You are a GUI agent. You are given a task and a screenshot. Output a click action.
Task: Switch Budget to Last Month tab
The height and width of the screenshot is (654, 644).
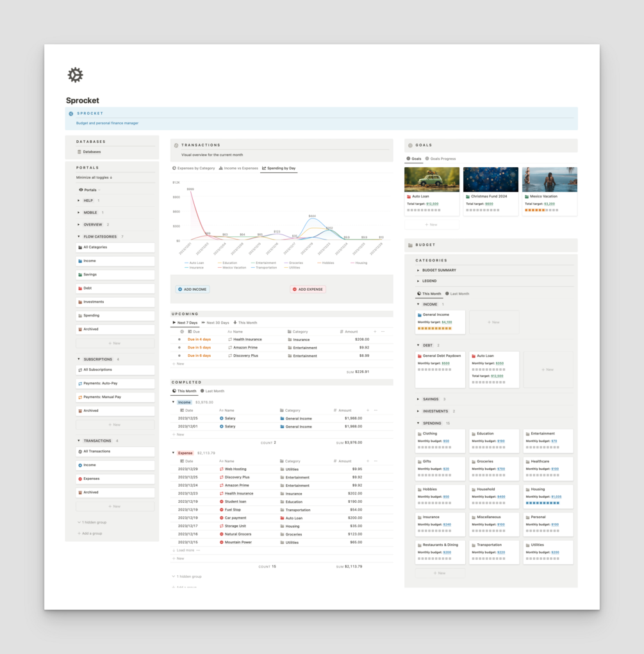[x=457, y=293]
